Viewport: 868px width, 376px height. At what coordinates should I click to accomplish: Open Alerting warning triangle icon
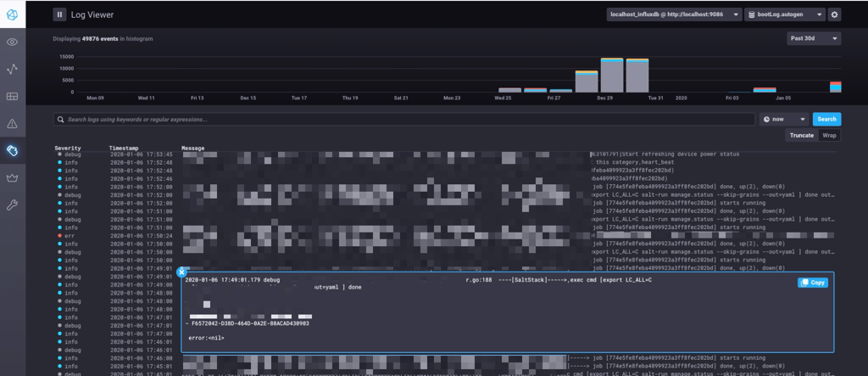tap(12, 124)
